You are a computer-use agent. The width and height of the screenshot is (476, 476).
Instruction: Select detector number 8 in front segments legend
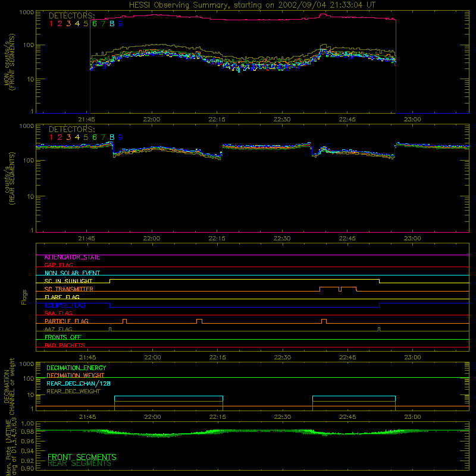pos(112,24)
